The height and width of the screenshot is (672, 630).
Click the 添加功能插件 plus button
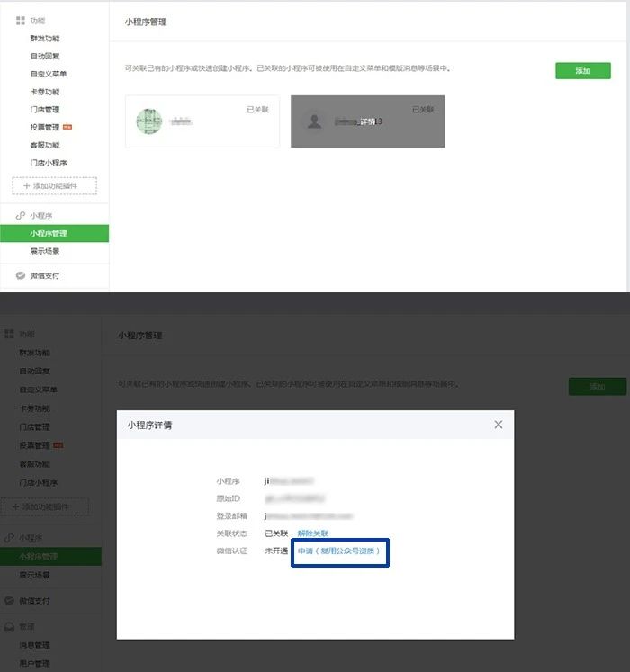[55, 185]
